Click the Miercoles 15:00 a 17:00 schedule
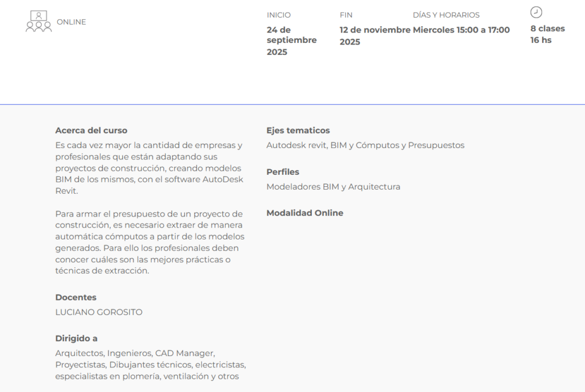The width and height of the screenshot is (585, 392). (x=461, y=30)
